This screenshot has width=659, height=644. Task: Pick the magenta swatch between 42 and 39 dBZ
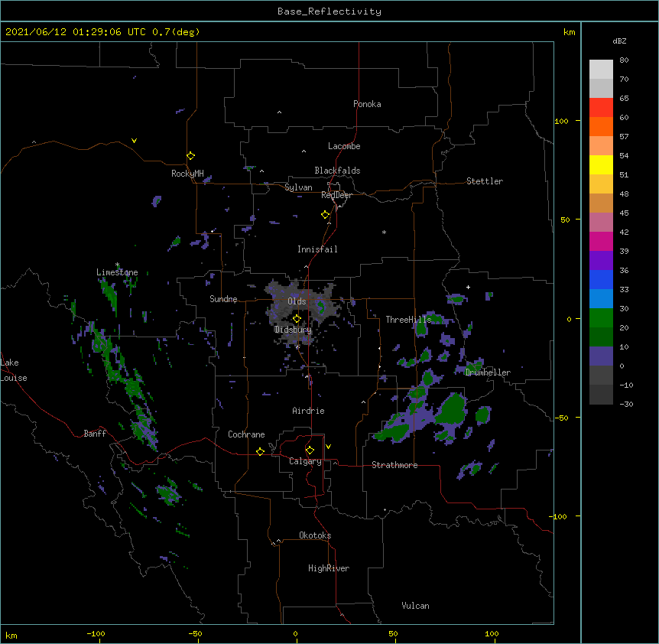pos(601,241)
